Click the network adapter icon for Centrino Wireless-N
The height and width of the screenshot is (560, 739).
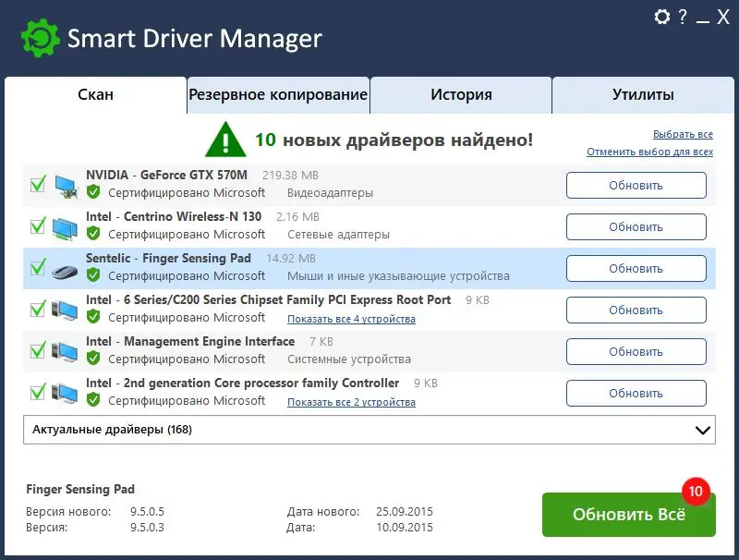[66, 225]
